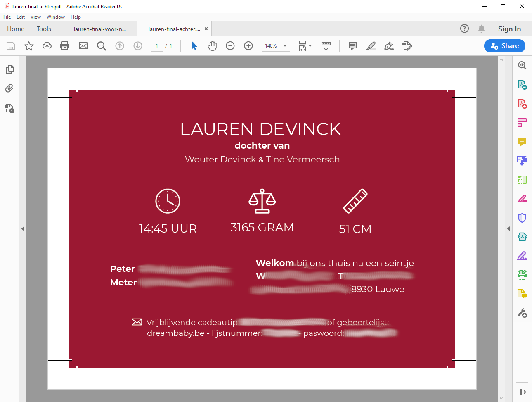Print the document using the printer icon
Screen dimensions: 532x402
tap(65, 46)
